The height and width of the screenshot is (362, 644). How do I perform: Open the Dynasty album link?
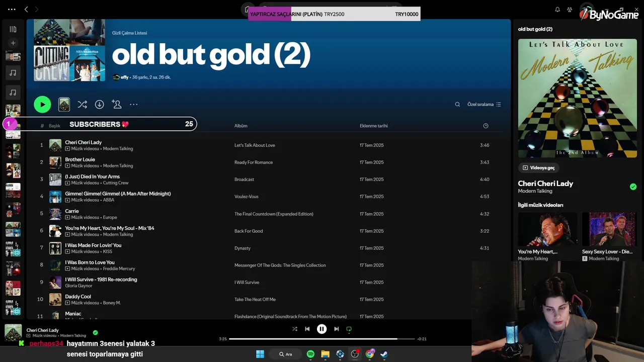coord(243,248)
